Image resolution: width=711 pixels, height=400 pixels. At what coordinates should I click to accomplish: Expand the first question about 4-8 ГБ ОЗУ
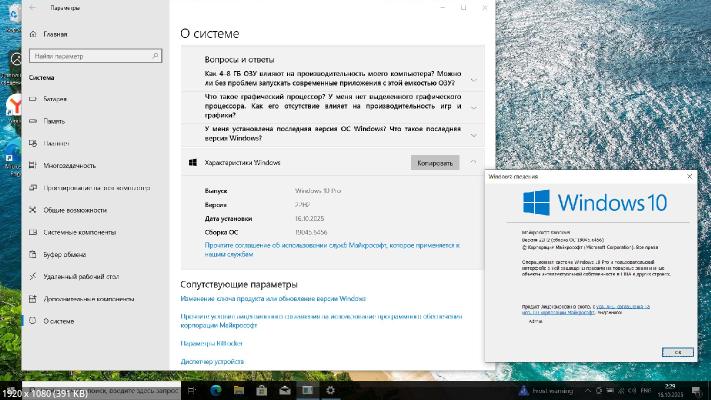[x=473, y=79]
